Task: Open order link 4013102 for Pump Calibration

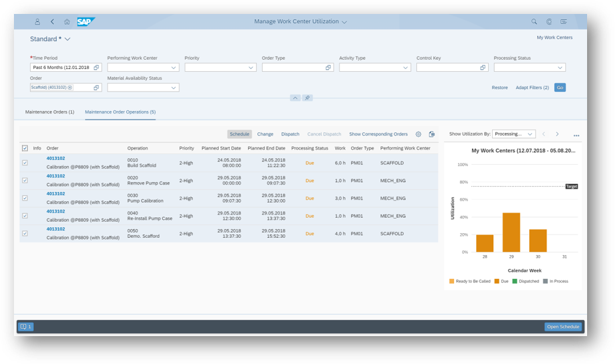Action: [x=56, y=193]
